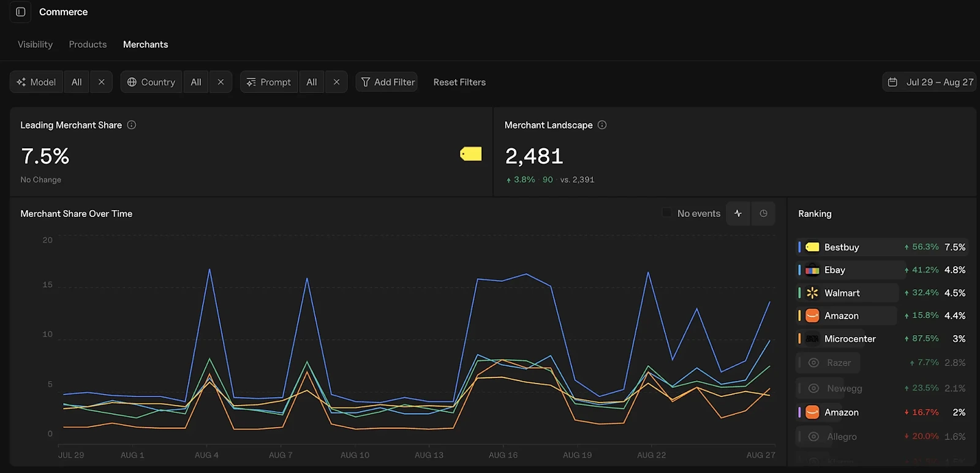Click the Amazon logo on the 4.4% row
The width and height of the screenshot is (980, 473).
812,316
